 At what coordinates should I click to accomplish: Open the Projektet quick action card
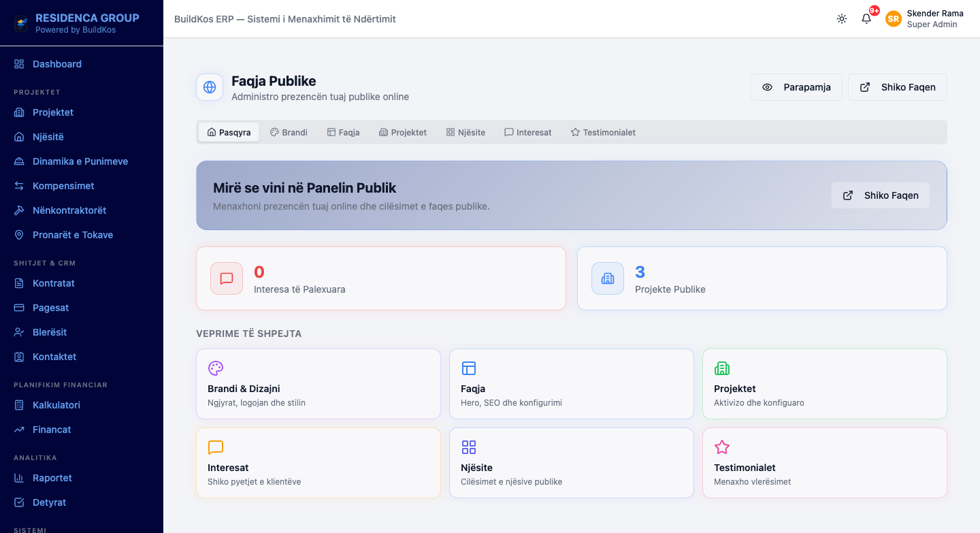[x=825, y=384]
